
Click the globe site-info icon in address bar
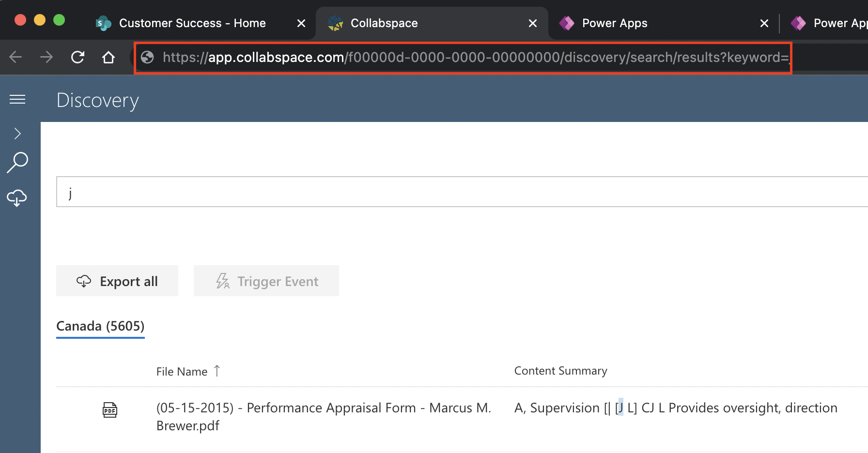click(x=147, y=57)
